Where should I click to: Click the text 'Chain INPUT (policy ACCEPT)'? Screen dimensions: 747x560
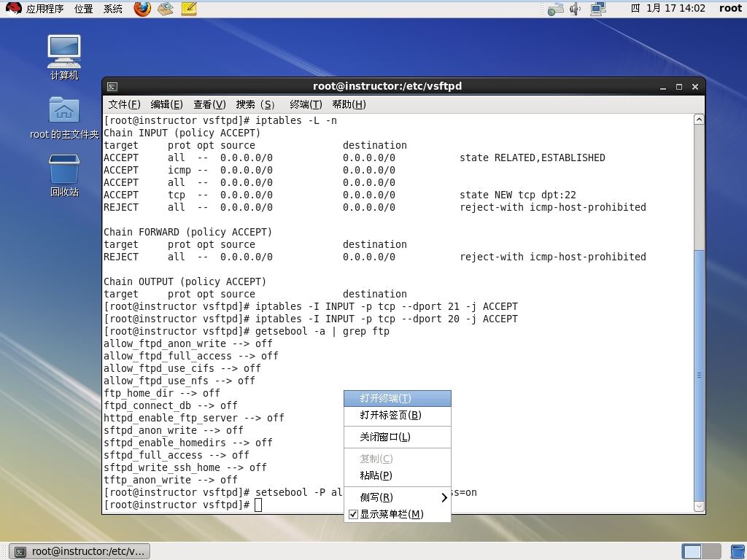coord(182,133)
